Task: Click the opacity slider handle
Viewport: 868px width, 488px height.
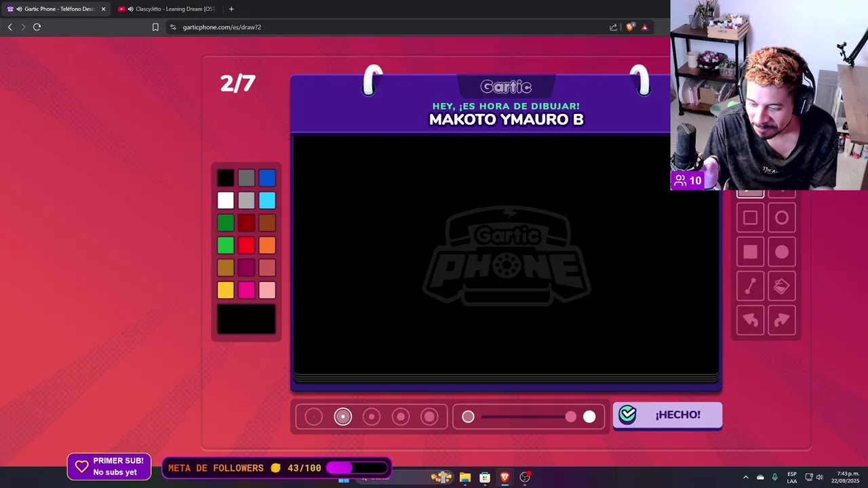Action: coord(571,417)
